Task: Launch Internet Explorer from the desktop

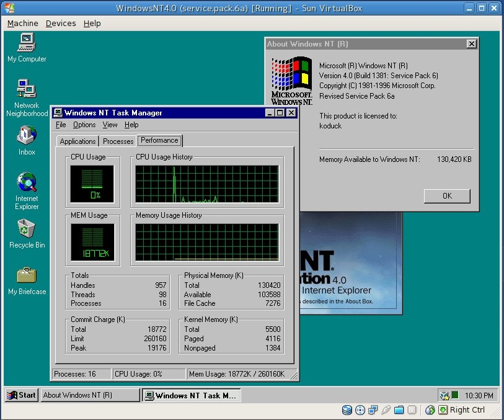Action: coord(27,184)
